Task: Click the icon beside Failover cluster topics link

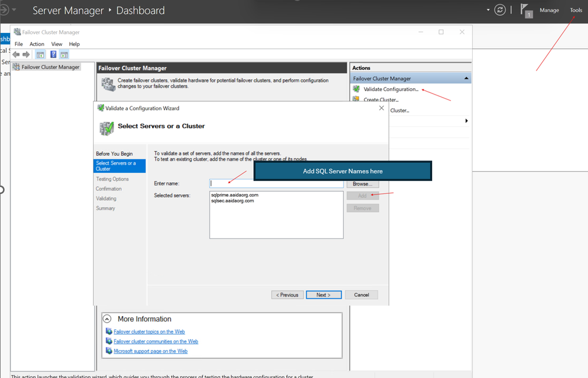Action: click(109, 332)
